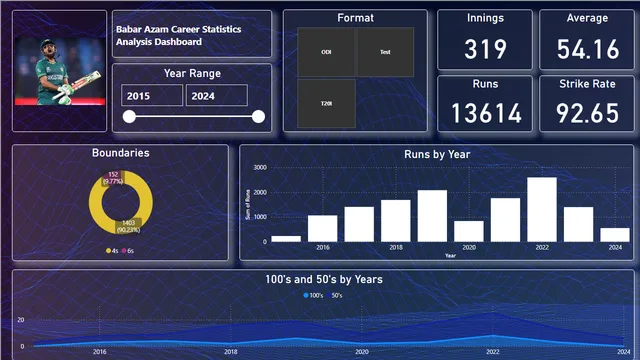Click the 2019 bar in Runs by Year
The height and width of the screenshot is (360, 640).
(432, 216)
